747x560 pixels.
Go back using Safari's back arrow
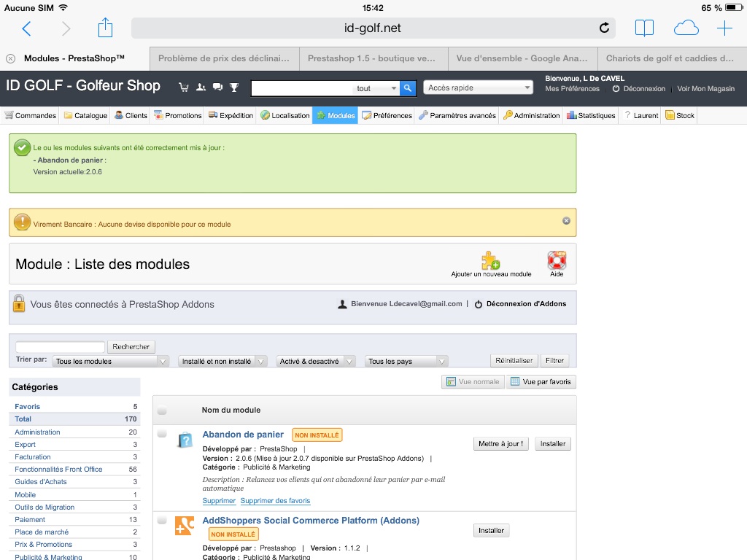[x=27, y=28]
